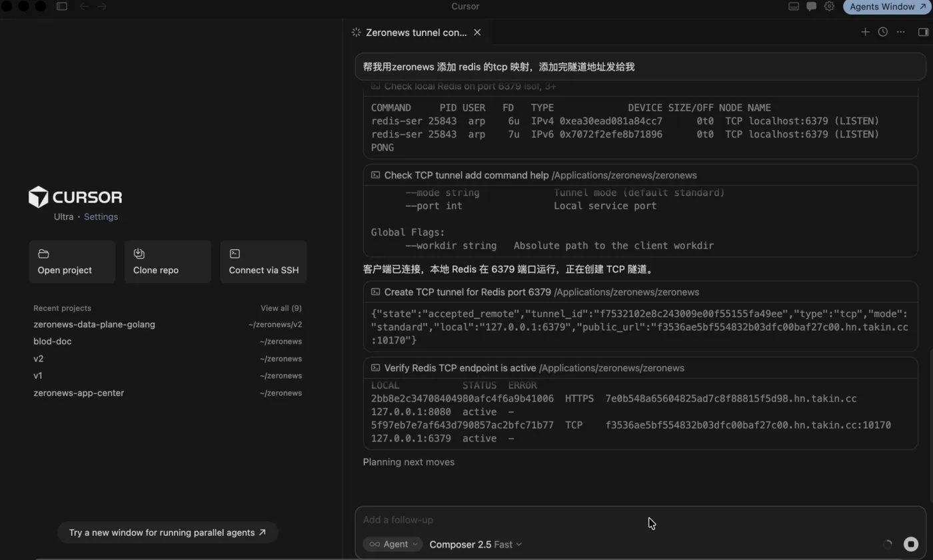Screen dimensions: 933x560
Task: Open the Agents Window
Action: pyautogui.click(x=888, y=7)
